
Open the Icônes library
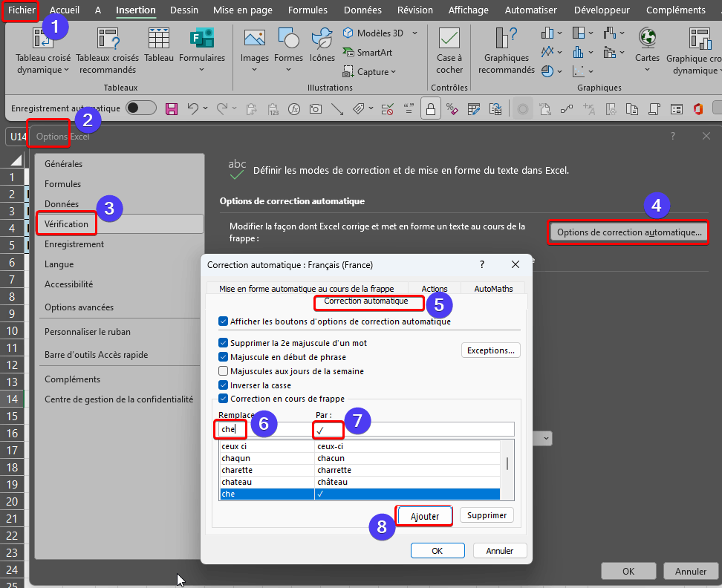click(x=322, y=38)
